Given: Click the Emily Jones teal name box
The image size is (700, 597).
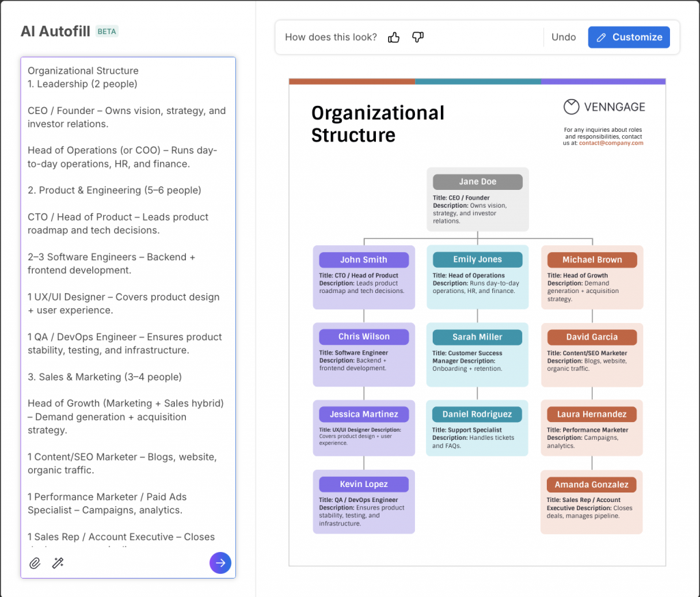Looking at the screenshot, I should click(x=477, y=260).
